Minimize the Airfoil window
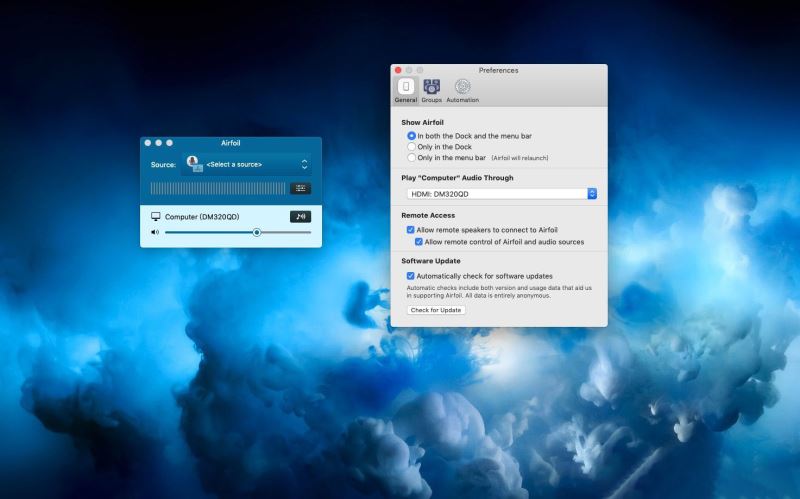800x499 pixels. coord(159,143)
